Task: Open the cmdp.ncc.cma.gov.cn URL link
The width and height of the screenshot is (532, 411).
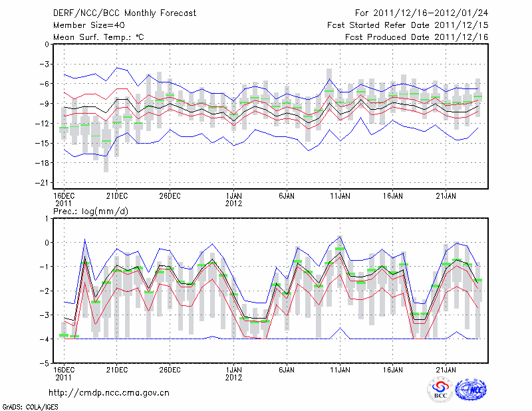Action: 109,392
